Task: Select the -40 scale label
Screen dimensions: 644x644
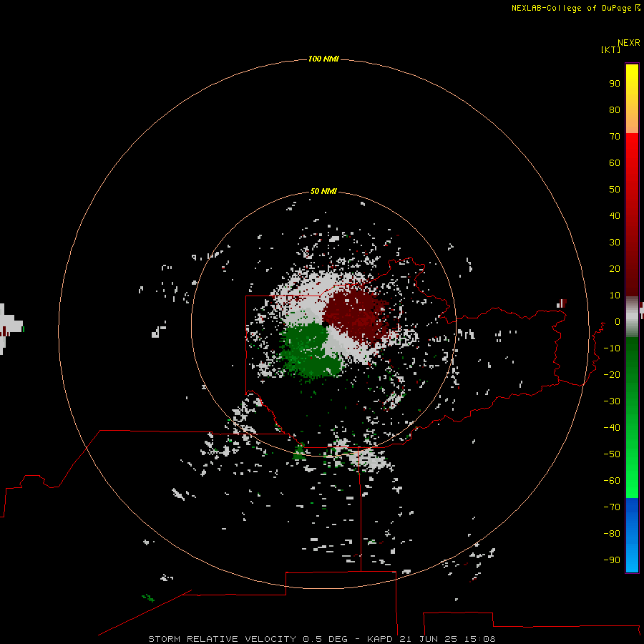Action: click(x=612, y=428)
